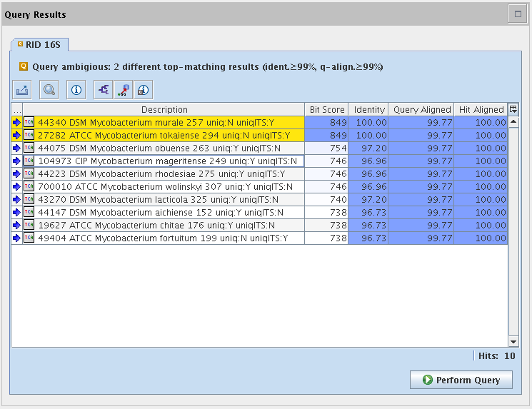
Task: Click the purple tree diagram toolbar icon
Action: tap(104, 90)
